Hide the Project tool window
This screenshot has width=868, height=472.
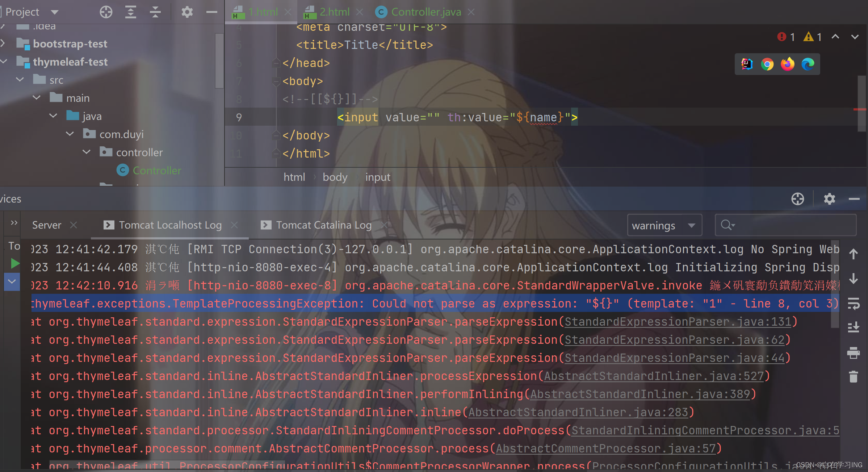click(x=211, y=12)
